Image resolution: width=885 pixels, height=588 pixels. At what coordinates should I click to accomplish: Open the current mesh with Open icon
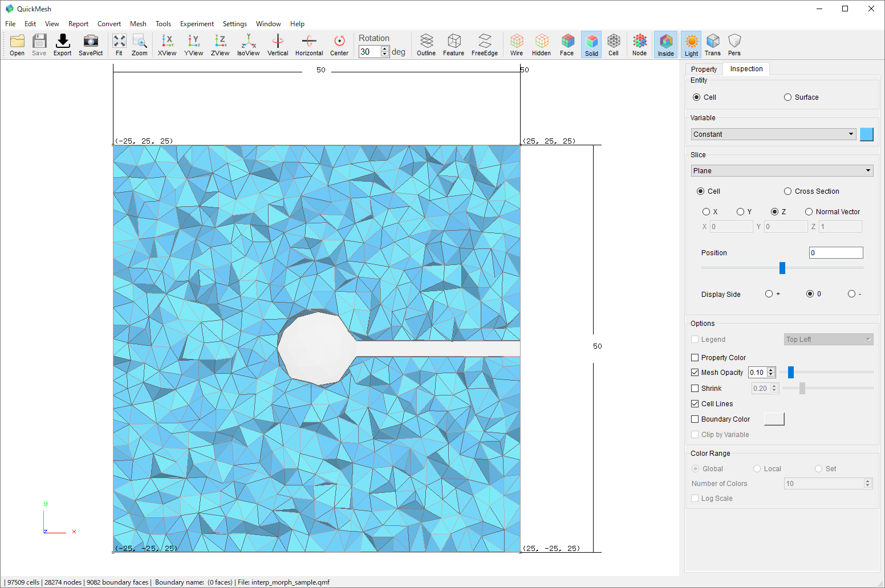17,44
